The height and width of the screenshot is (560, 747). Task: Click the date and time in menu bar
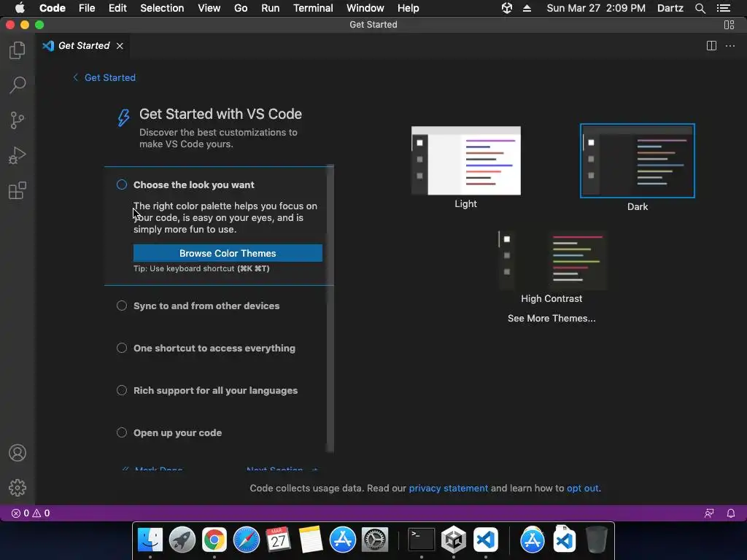point(596,8)
